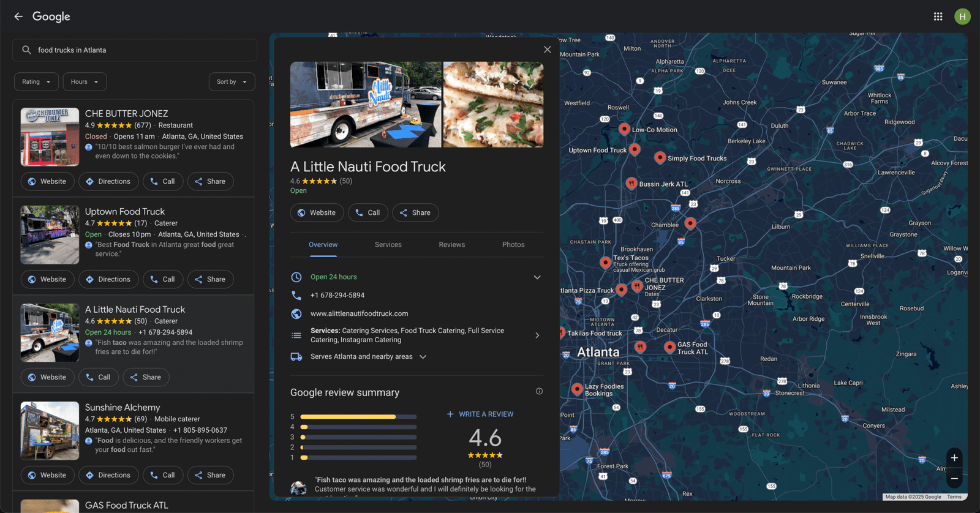Click the phone icon beside +1 678-294-5894
Viewport: 980px width, 513px height.
pos(296,296)
